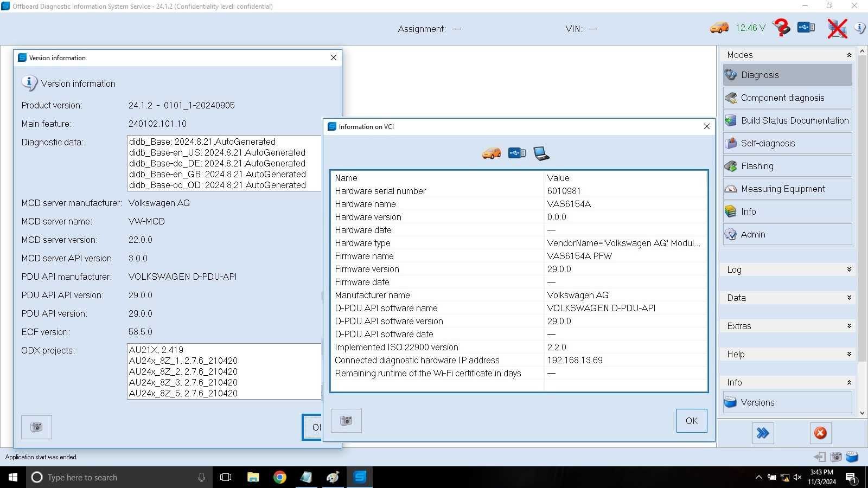Image resolution: width=868 pixels, height=488 pixels.
Task: Take screenshot in Version information dialog
Action: click(36, 427)
